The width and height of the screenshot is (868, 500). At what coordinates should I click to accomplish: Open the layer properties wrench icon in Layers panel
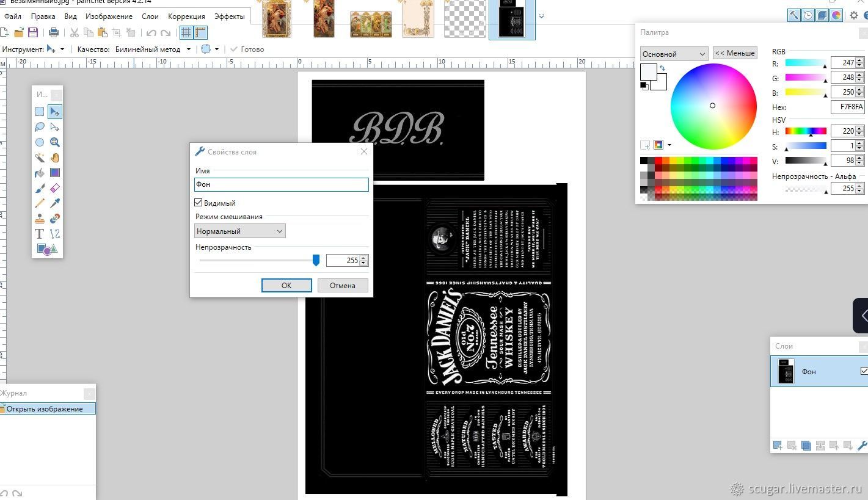tap(863, 446)
